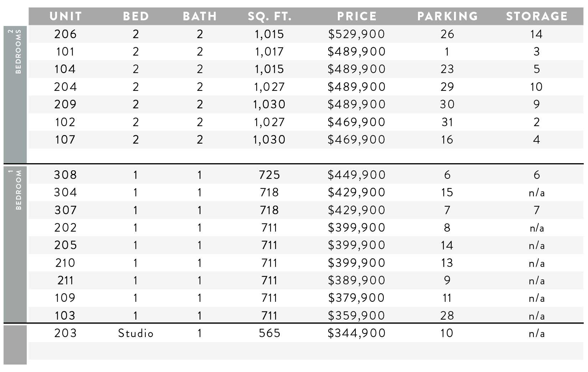Viewport: 588px width, 372px height.
Task: Click parking number 31 for unit 102
Action: point(447,122)
